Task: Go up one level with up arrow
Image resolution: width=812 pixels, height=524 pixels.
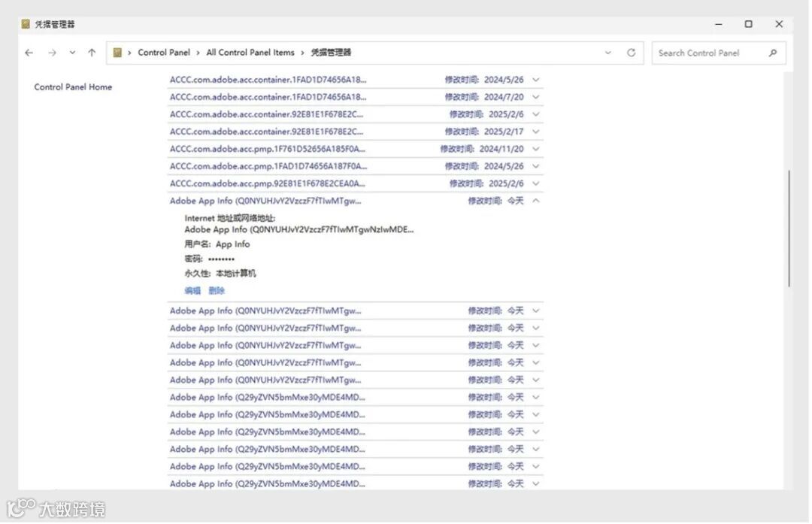Action: 92,53
